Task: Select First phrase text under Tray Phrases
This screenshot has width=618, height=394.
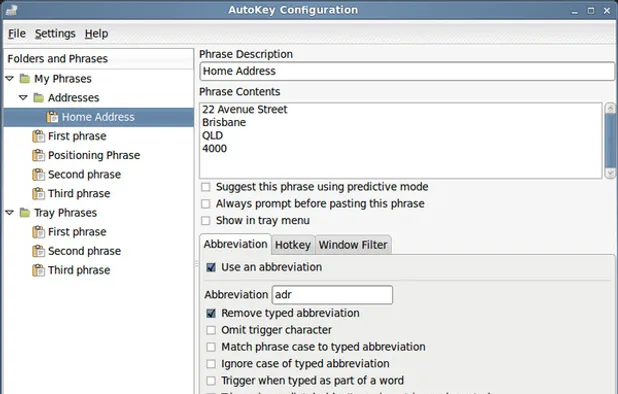Action: tap(77, 232)
